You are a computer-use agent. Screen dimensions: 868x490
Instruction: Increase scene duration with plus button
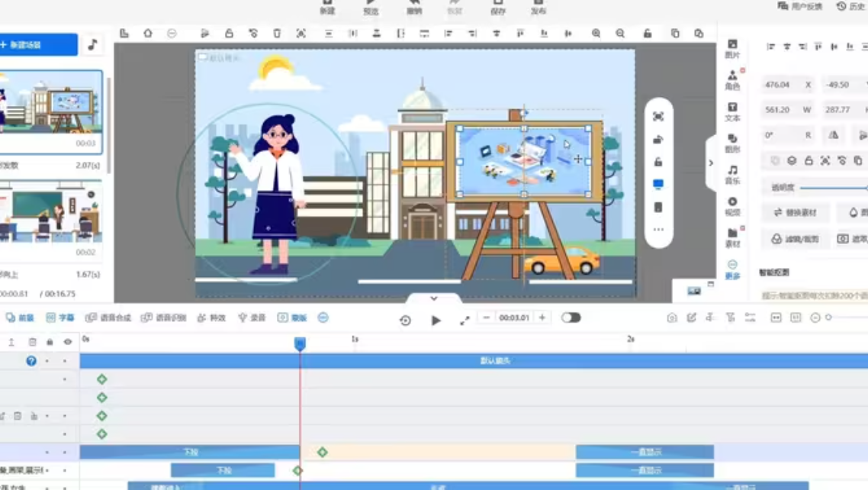pos(542,318)
